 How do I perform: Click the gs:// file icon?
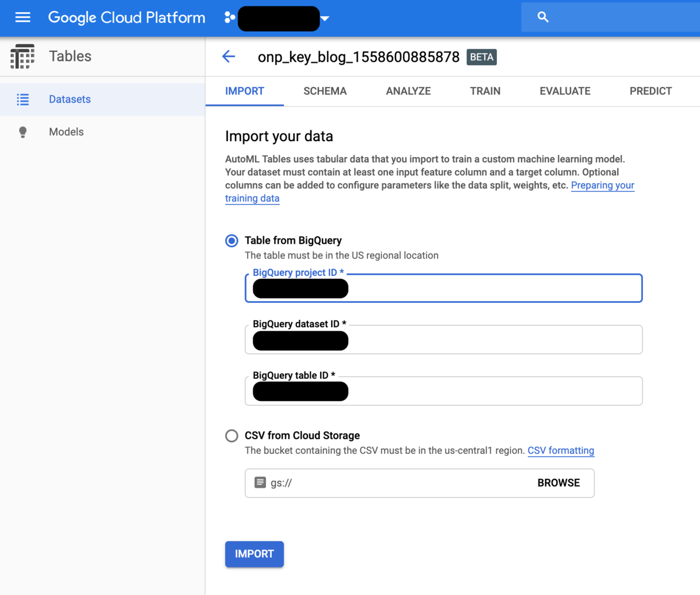pos(260,482)
